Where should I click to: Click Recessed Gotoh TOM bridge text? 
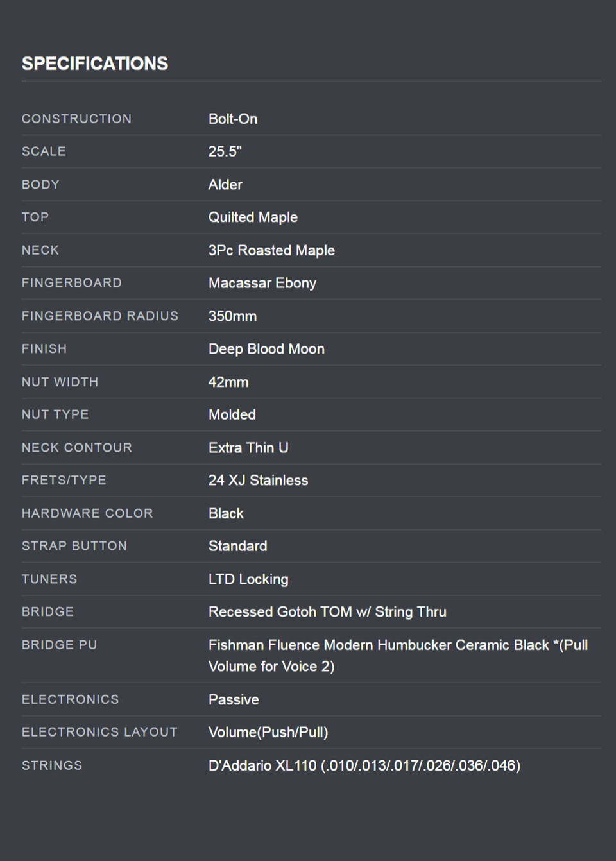tap(327, 612)
